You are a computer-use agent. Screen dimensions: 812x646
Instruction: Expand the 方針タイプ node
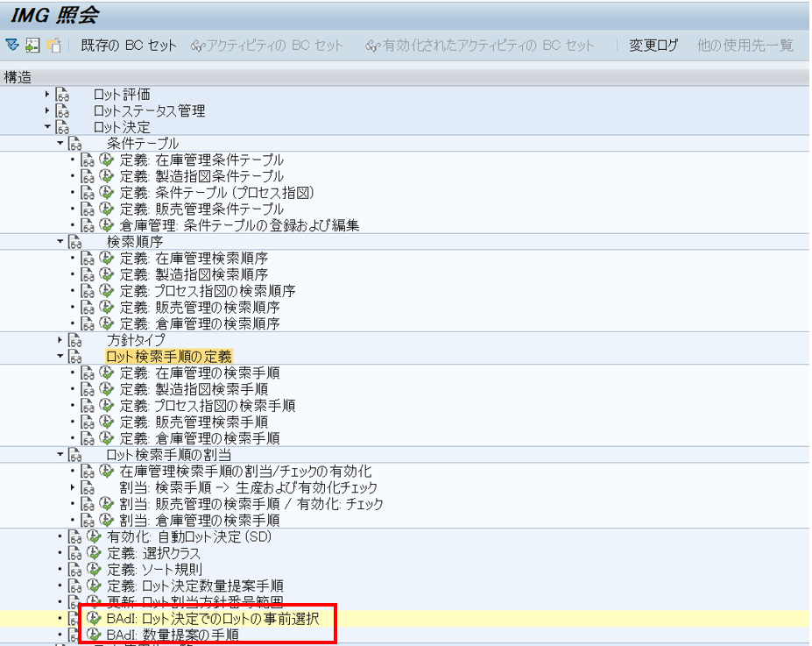[60, 339]
